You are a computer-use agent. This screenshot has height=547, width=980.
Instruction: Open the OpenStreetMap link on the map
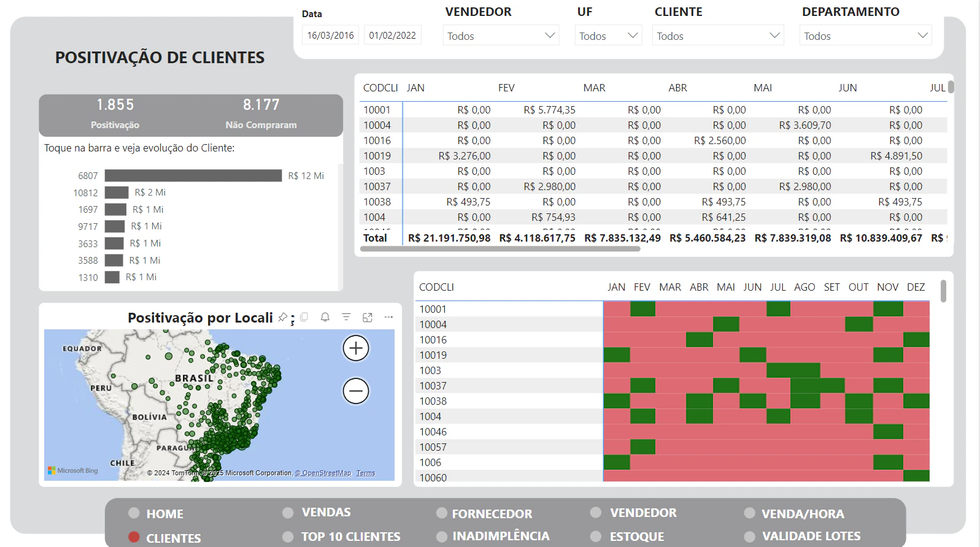point(323,473)
